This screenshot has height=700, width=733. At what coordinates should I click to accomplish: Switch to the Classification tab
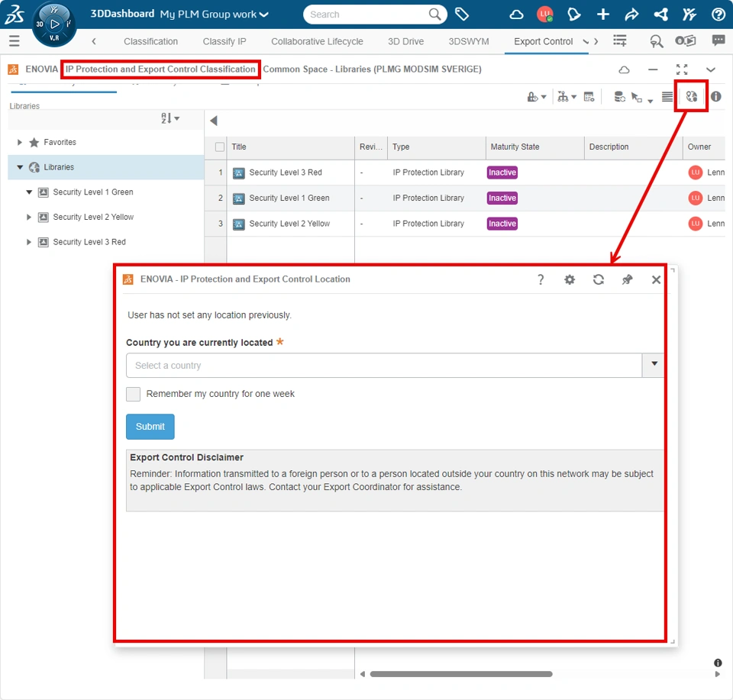click(150, 41)
